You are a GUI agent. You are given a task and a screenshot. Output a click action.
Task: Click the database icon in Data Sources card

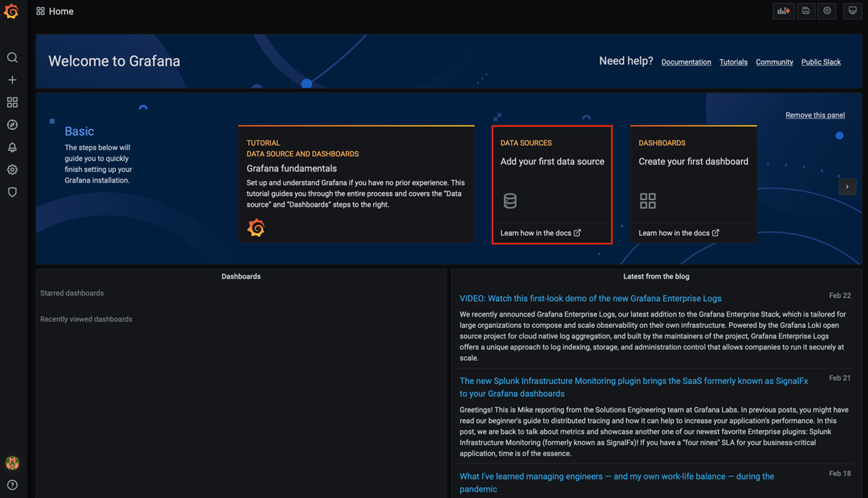(510, 201)
